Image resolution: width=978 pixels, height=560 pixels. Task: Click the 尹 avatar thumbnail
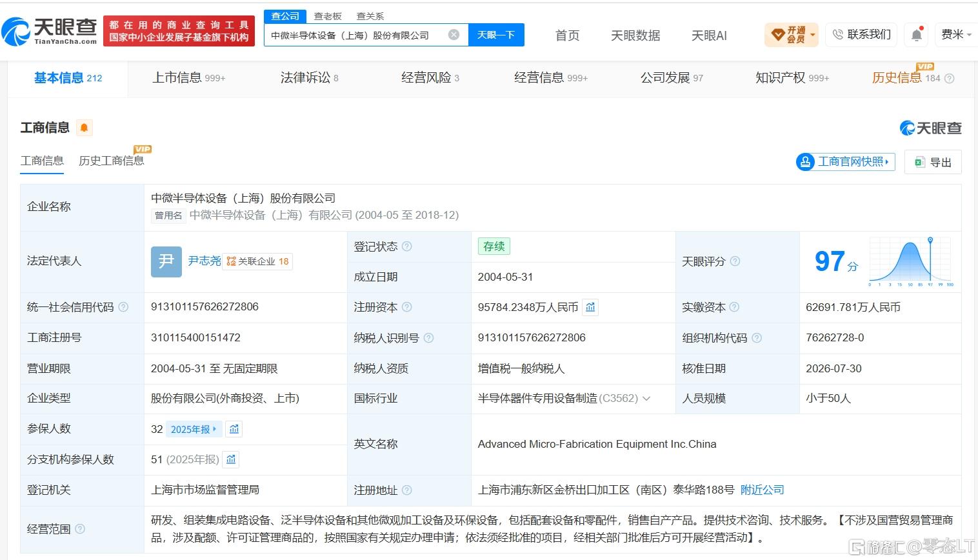(166, 261)
